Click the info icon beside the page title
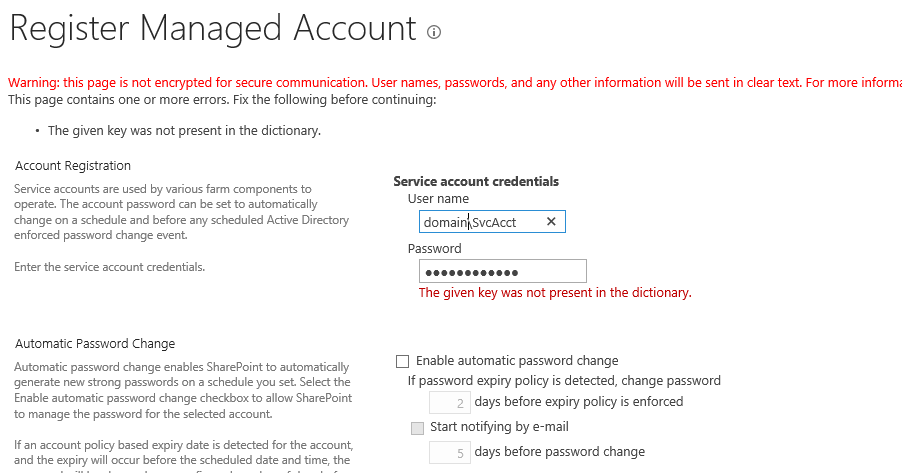This screenshot has height=473, width=902. 434,32
